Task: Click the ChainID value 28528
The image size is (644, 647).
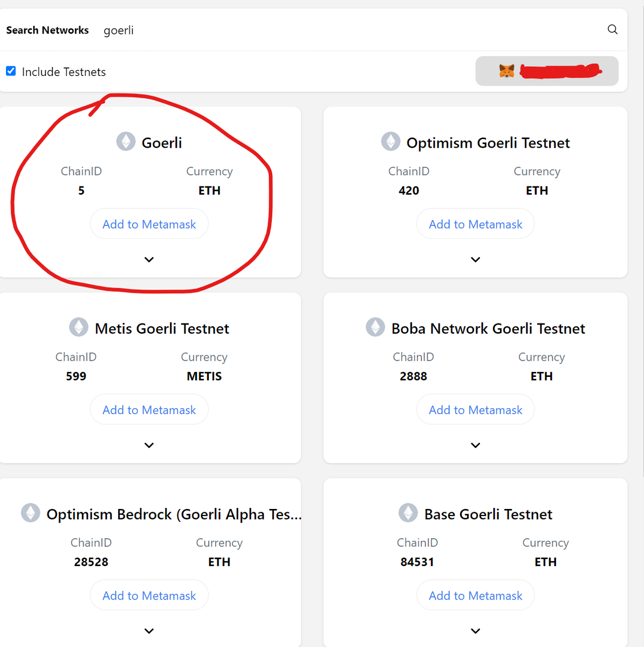Action: coord(91,562)
